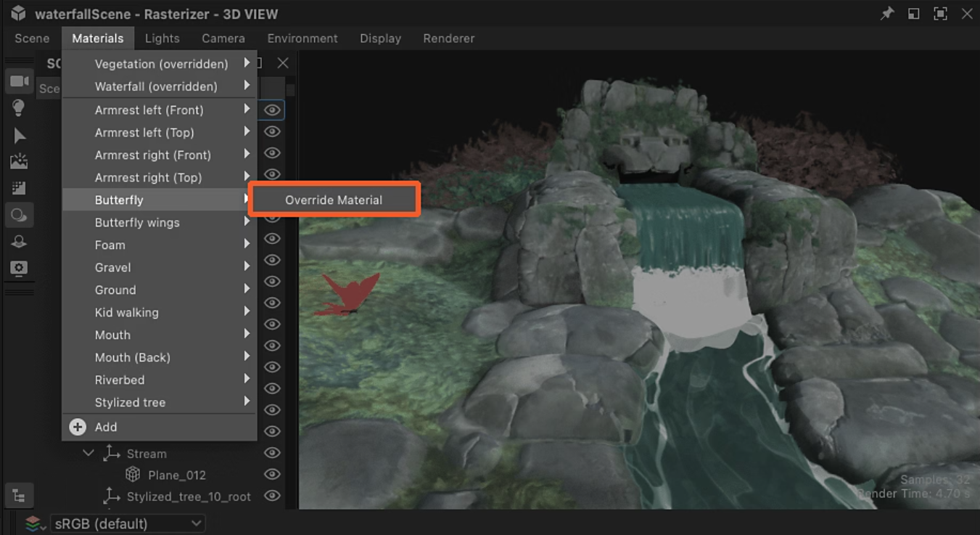Click the Render Time: 4.70 s readout

(914, 494)
